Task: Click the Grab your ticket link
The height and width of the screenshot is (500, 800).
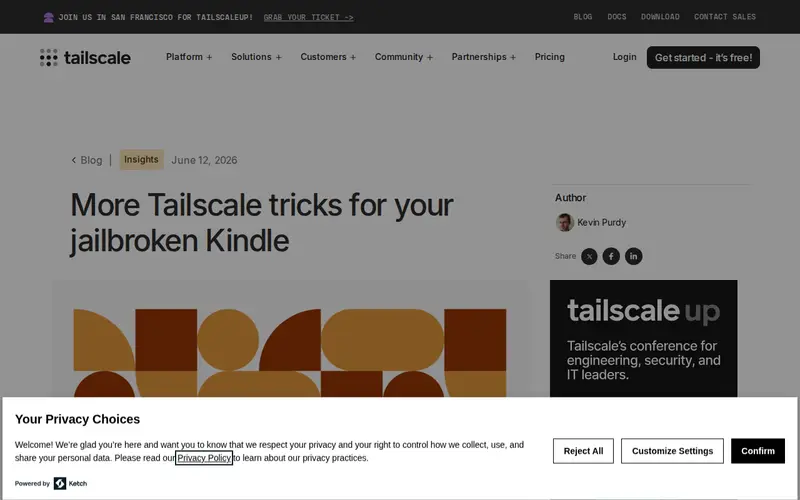Action: [x=309, y=17]
